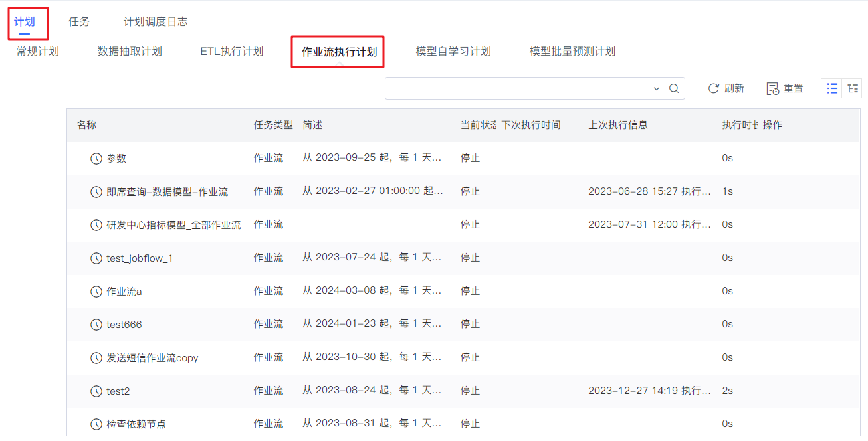Open the 任务 tab
Screen dimensions: 868x441
point(79,21)
